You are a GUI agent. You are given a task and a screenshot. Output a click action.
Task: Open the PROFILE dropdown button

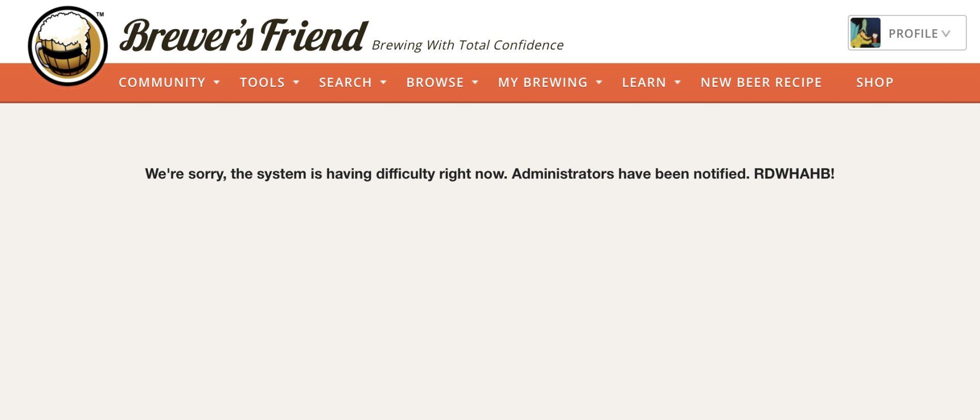click(907, 33)
